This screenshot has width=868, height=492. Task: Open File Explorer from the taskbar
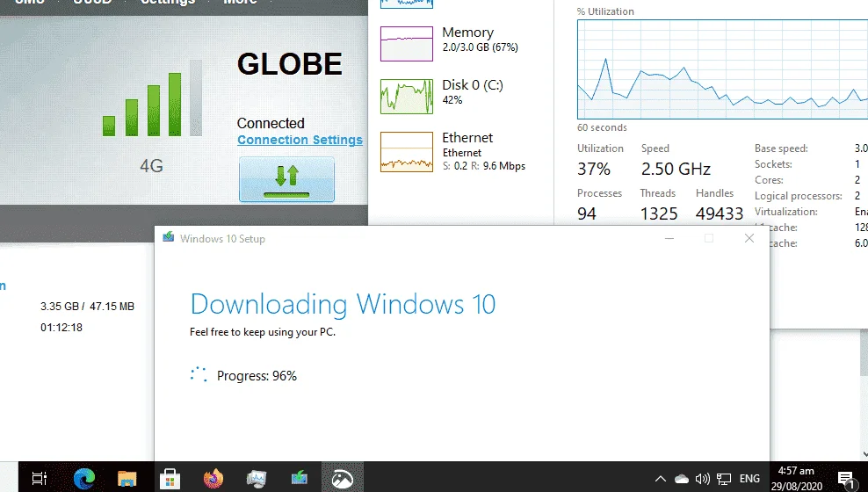tap(127, 478)
